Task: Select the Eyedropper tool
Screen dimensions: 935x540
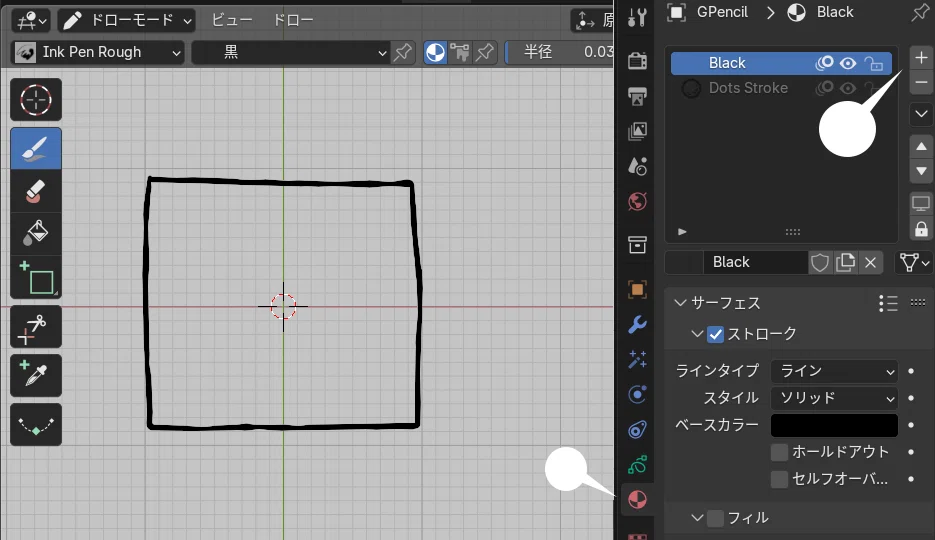Action: pyautogui.click(x=36, y=375)
